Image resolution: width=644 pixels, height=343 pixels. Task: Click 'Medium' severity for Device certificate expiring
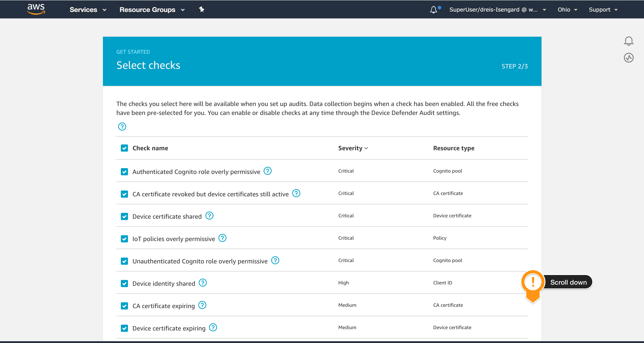tap(347, 327)
